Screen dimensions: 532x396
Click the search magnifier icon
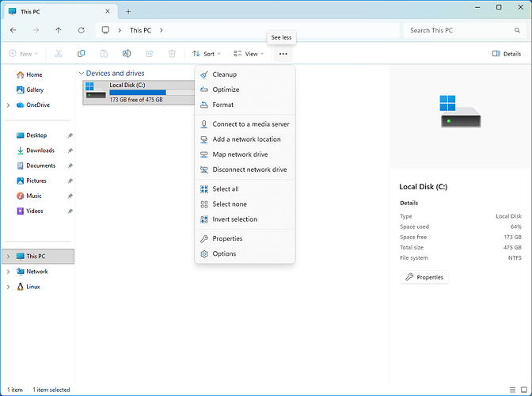[x=517, y=30]
